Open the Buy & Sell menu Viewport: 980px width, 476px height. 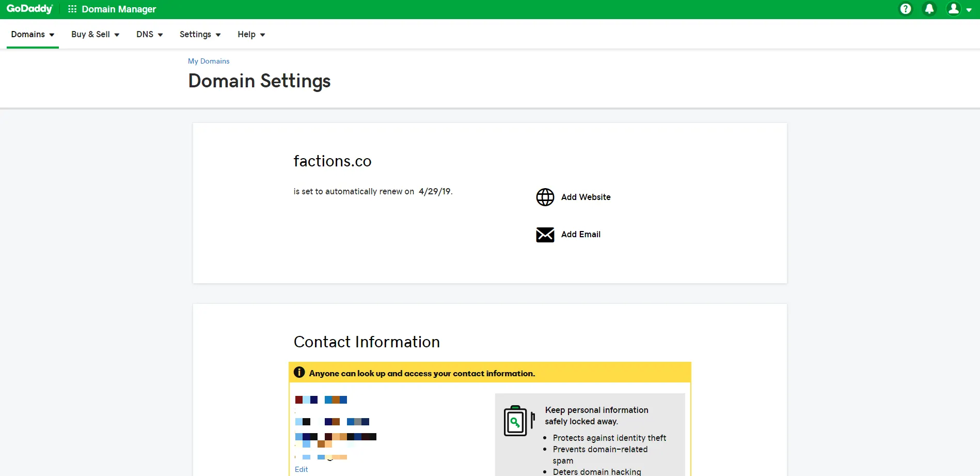coord(96,34)
